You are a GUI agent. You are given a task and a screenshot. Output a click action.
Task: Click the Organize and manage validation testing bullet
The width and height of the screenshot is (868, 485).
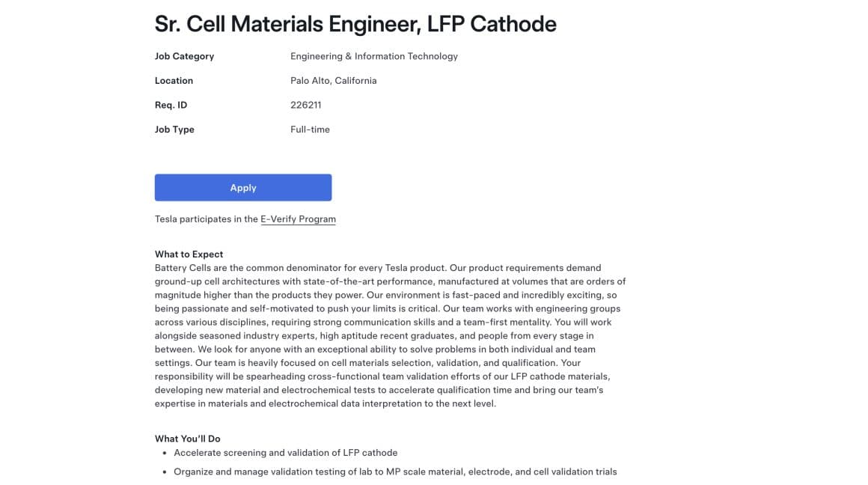(x=394, y=472)
